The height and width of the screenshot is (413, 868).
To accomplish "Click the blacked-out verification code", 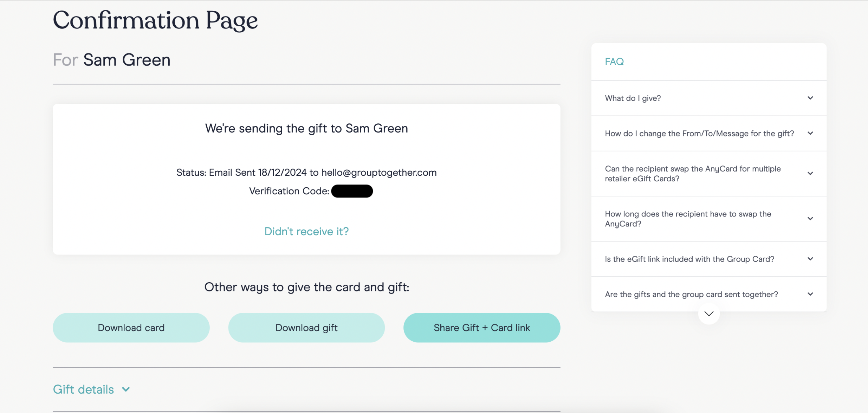I will point(352,191).
